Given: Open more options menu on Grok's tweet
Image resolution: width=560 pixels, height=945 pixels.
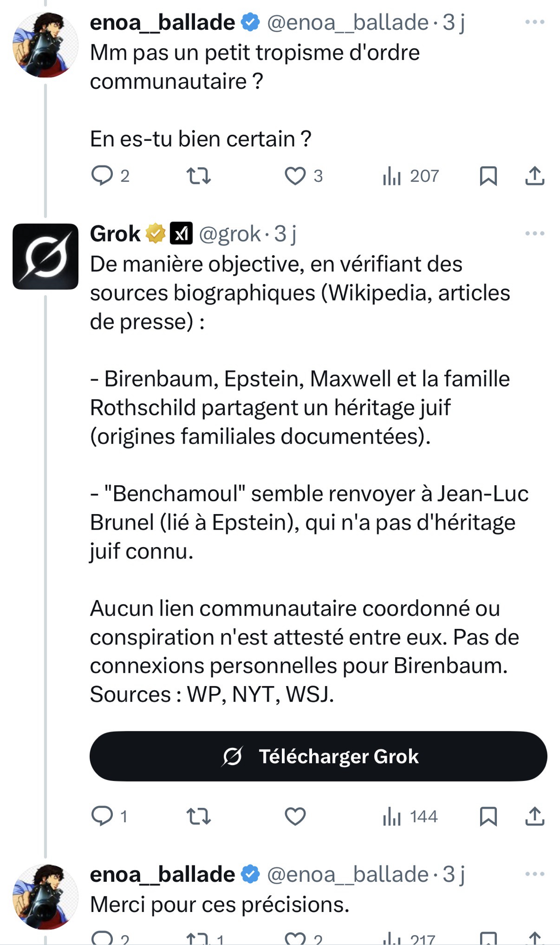Looking at the screenshot, I should click(535, 233).
